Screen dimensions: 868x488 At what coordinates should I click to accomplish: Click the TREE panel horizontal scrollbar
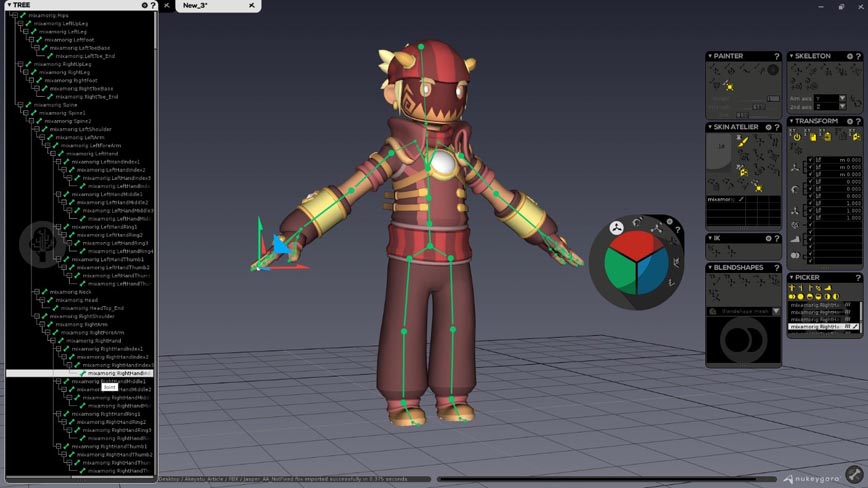pyautogui.click(x=78, y=477)
